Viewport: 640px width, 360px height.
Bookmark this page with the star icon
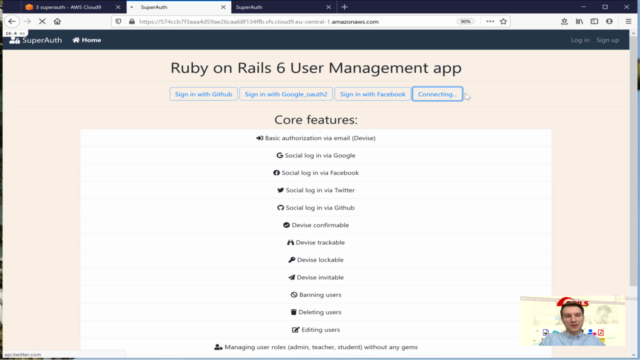pyautogui.click(x=503, y=21)
